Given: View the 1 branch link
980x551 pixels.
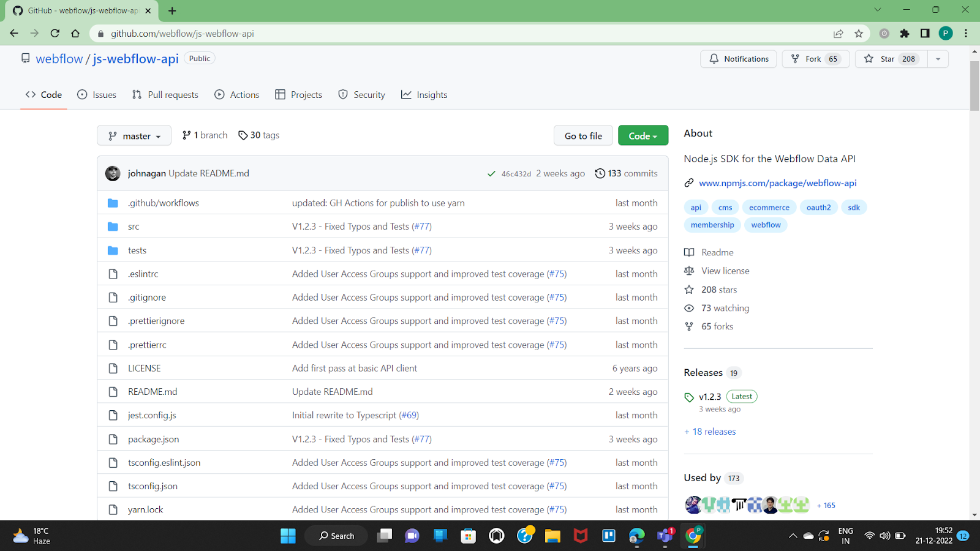Looking at the screenshot, I should pos(205,135).
